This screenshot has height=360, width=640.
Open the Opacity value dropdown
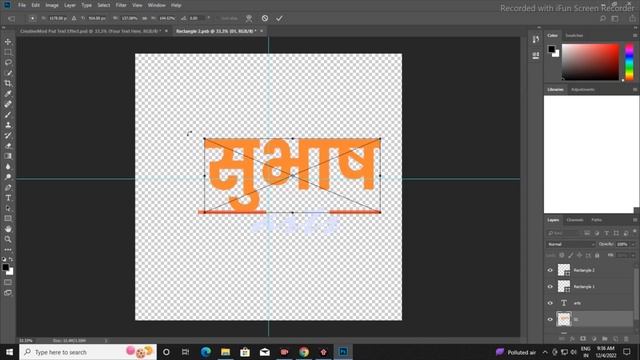pyautogui.click(x=633, y=244)
